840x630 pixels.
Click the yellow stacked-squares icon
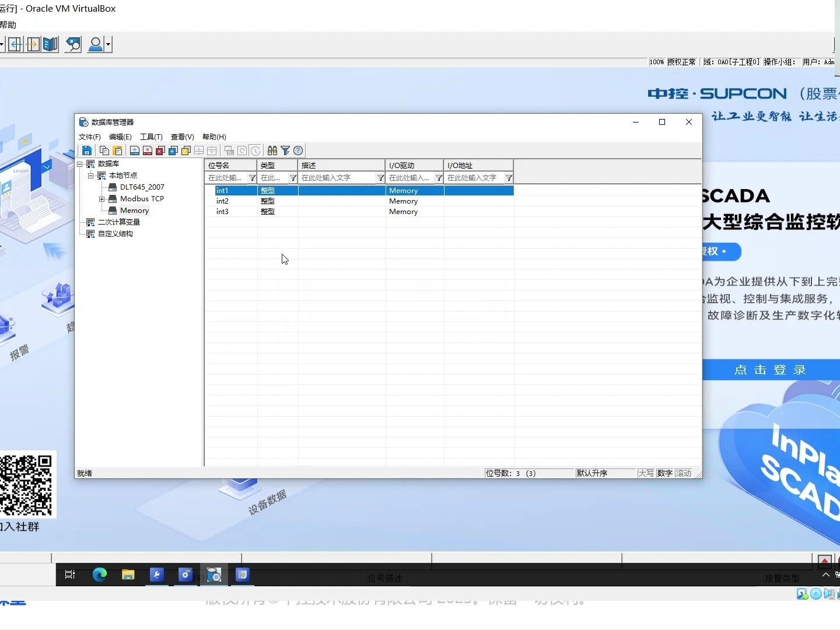coord(186,150)
